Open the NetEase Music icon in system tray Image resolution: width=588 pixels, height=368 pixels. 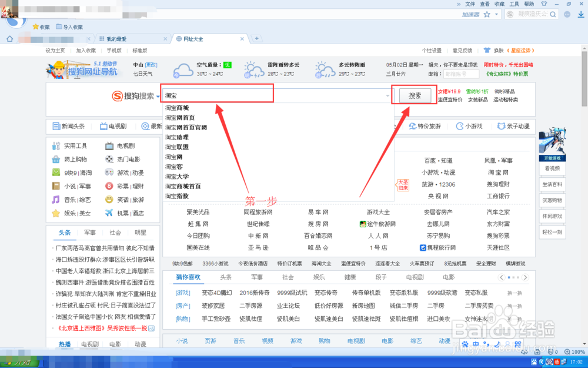tap(557, 362)
